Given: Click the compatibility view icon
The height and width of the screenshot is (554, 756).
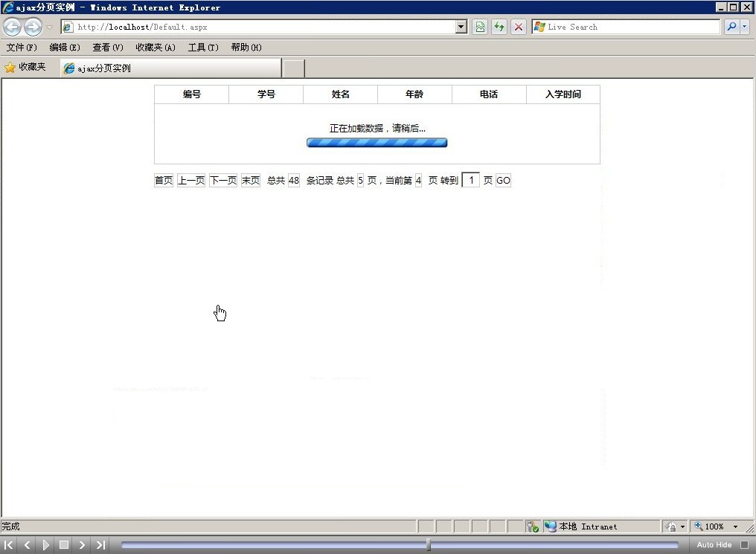Looking at the screenshot, I should coord(480,28).
